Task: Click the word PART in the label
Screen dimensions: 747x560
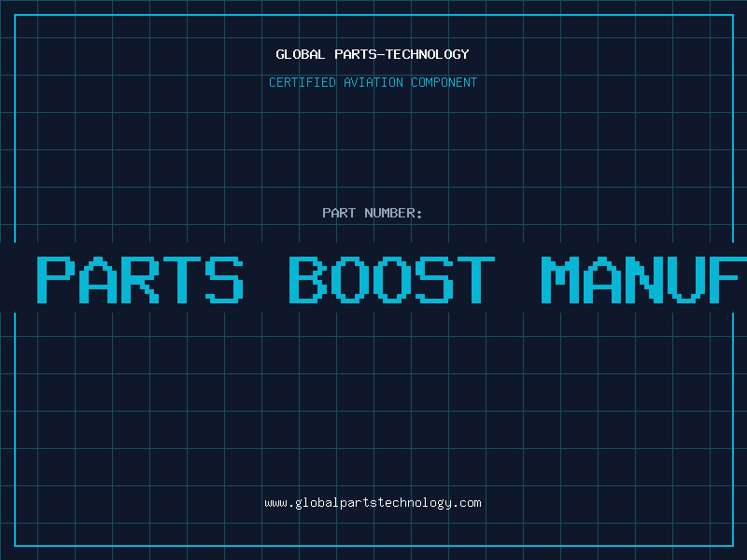Action: click(339, 213)
